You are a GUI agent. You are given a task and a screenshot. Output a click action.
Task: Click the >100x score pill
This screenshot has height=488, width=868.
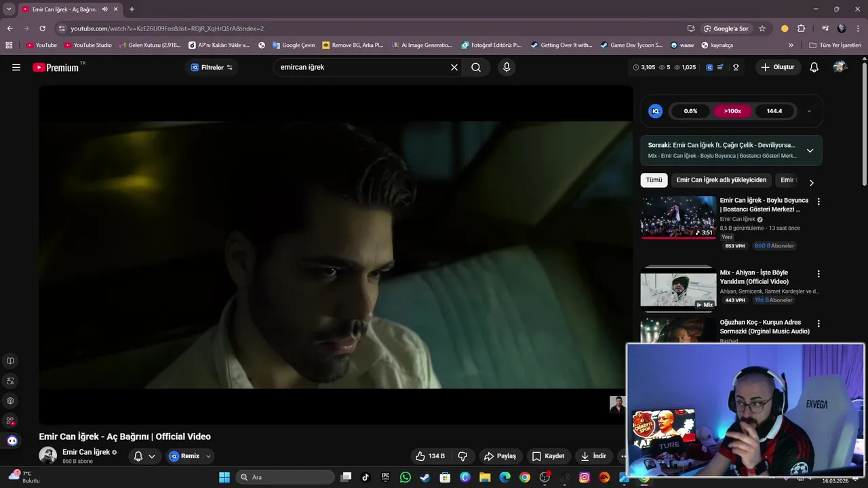tap(732, 111)
